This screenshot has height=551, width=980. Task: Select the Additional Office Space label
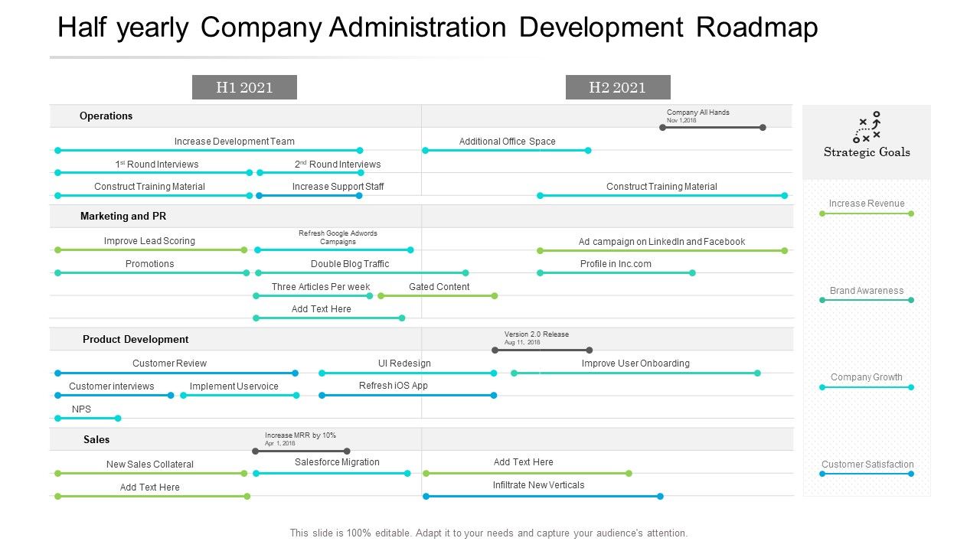point(508,142)
